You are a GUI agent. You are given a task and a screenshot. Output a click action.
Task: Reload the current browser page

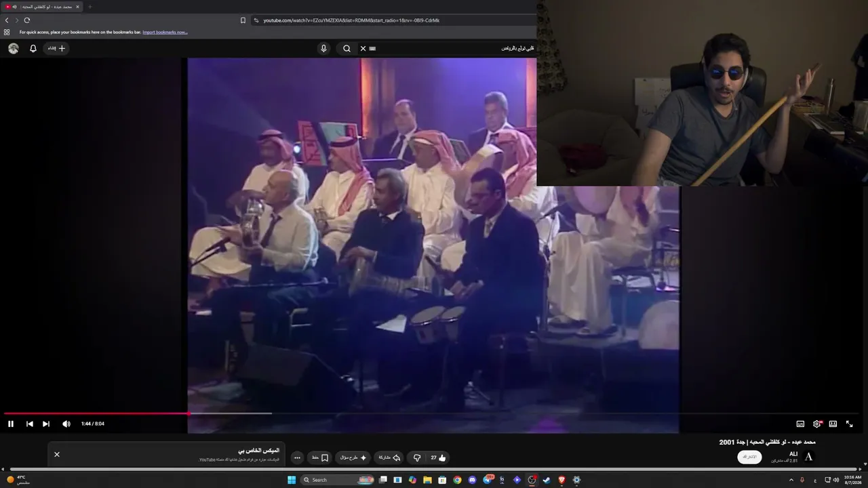coord(26,20)
